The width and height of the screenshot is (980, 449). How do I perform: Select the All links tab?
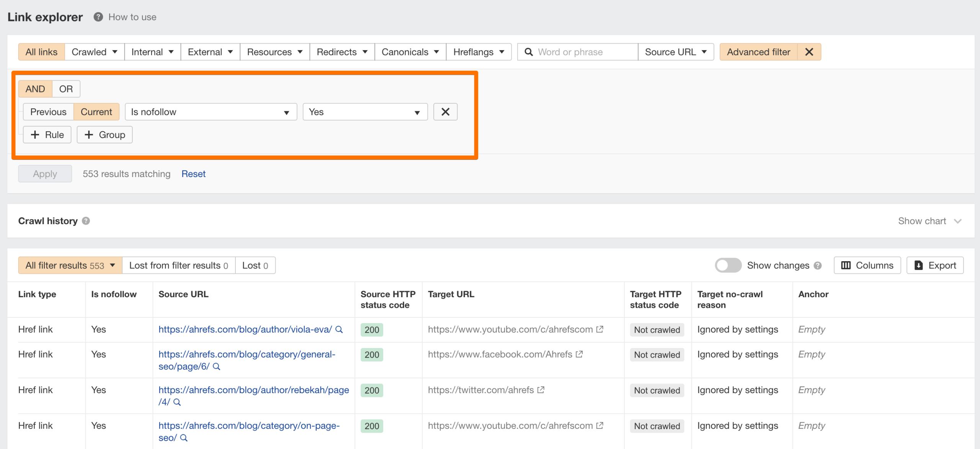click(x=41, y=52)
